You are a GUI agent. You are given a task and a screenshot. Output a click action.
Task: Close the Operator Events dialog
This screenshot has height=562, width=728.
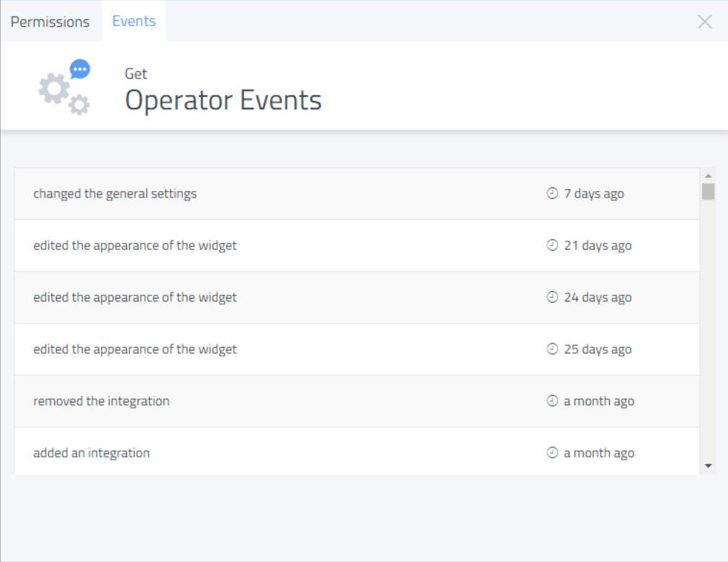point(704,22)
